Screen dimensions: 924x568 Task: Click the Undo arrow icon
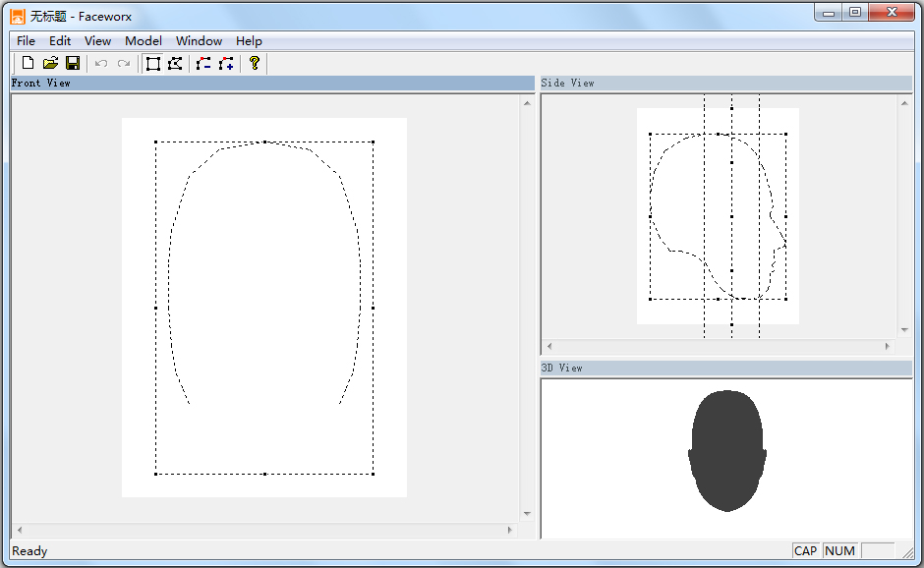click(101, 63)
